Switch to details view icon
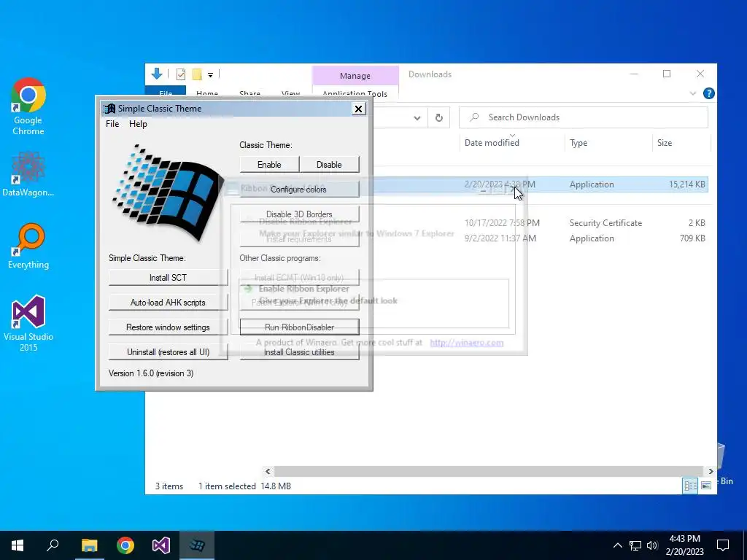 [x=690, y=486]
